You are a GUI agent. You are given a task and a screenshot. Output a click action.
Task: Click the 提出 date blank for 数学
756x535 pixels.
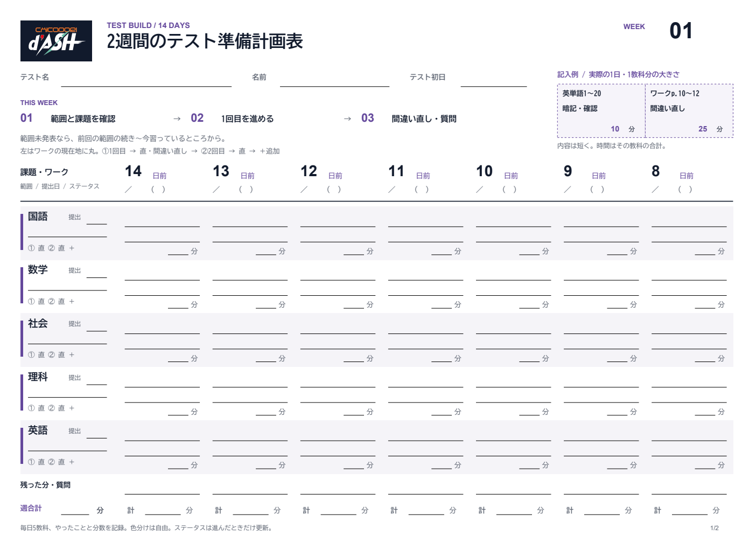coord(97,277)
